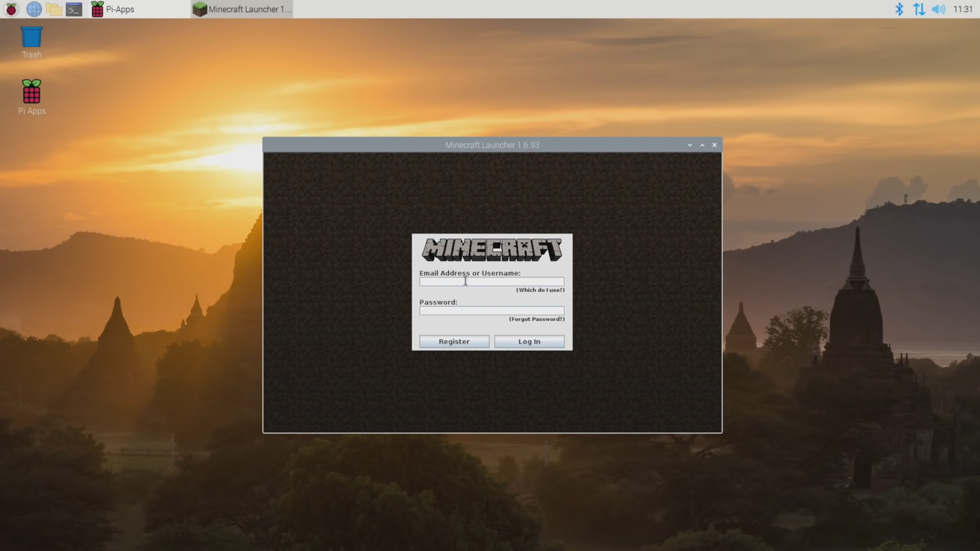Launch the web browser from the taskbar
The width and height of the screenshot is (980, 551).
[x=33, y=9]
